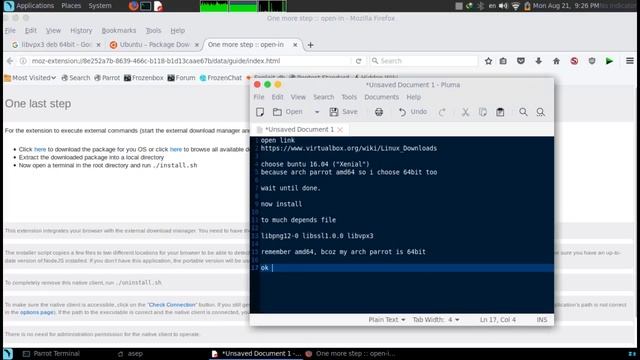Open Find with the Pluma search icon
Viewport: 640px width, 360px height.
[x=523, y=112]
